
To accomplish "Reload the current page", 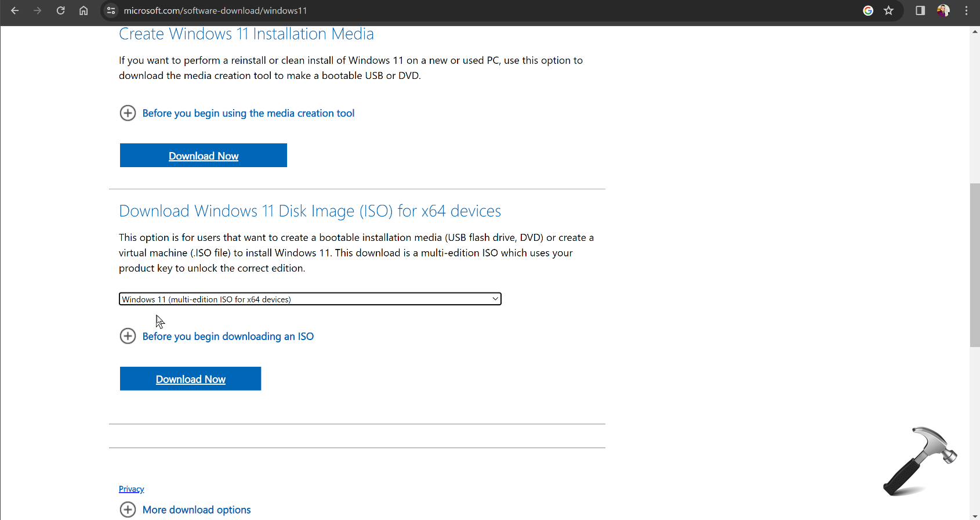I will [x=60, y=10].
